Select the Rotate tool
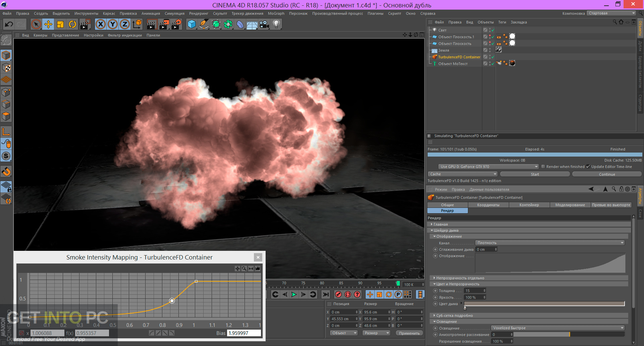The image size is (644, 346). click(72, 24)
